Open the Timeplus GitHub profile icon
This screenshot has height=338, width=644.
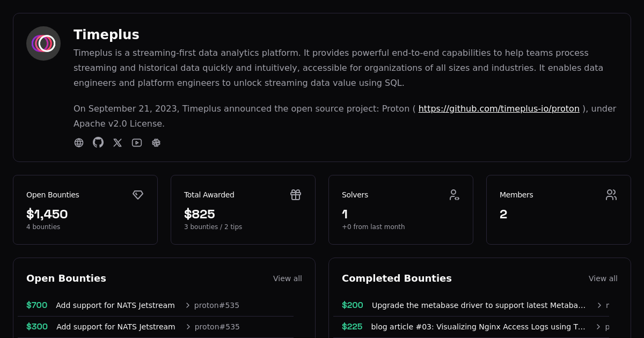coord(98,142)
